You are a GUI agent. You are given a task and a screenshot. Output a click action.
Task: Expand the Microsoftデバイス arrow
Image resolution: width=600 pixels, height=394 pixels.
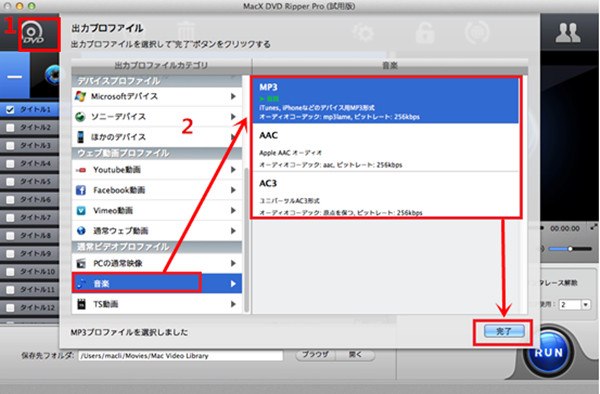pos(233,96)
